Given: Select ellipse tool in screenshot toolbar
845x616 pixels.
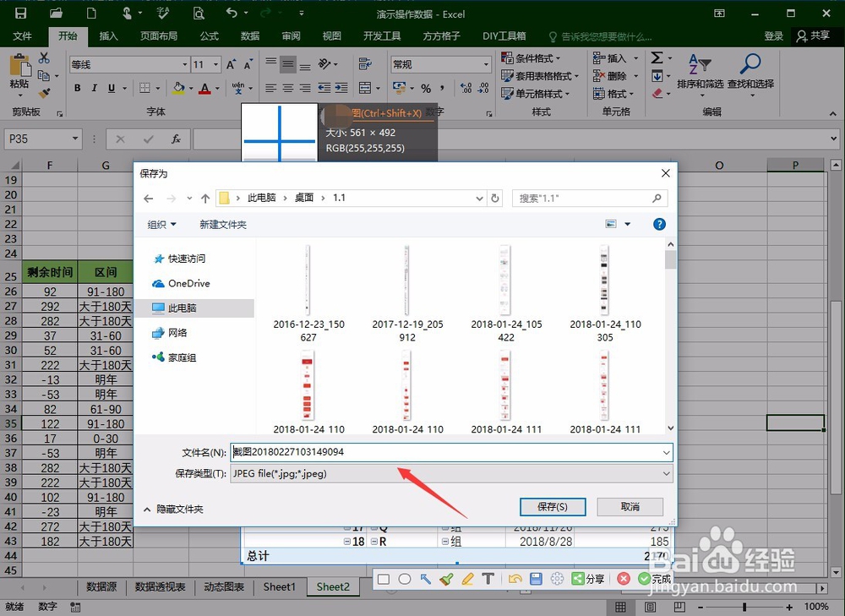Looking at the screenshot, I should pyautogui.click(x=405, y=580).
